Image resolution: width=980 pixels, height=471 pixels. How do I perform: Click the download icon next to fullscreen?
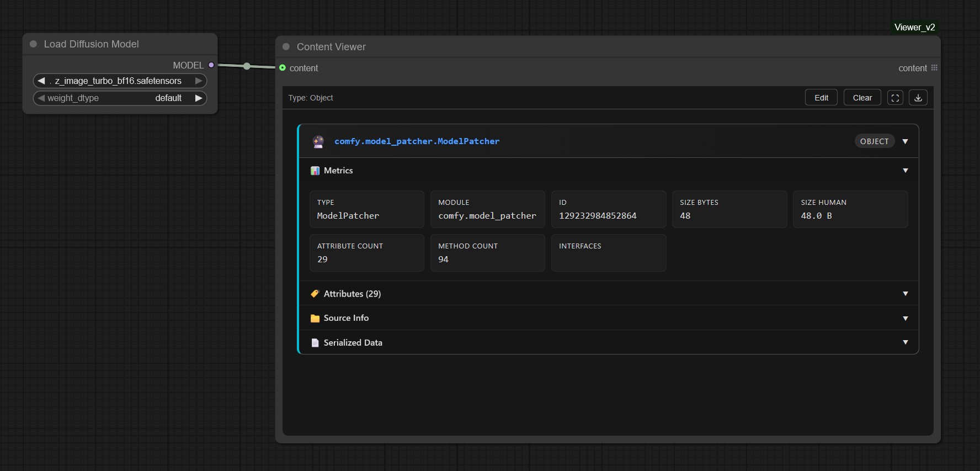point(918,98)
